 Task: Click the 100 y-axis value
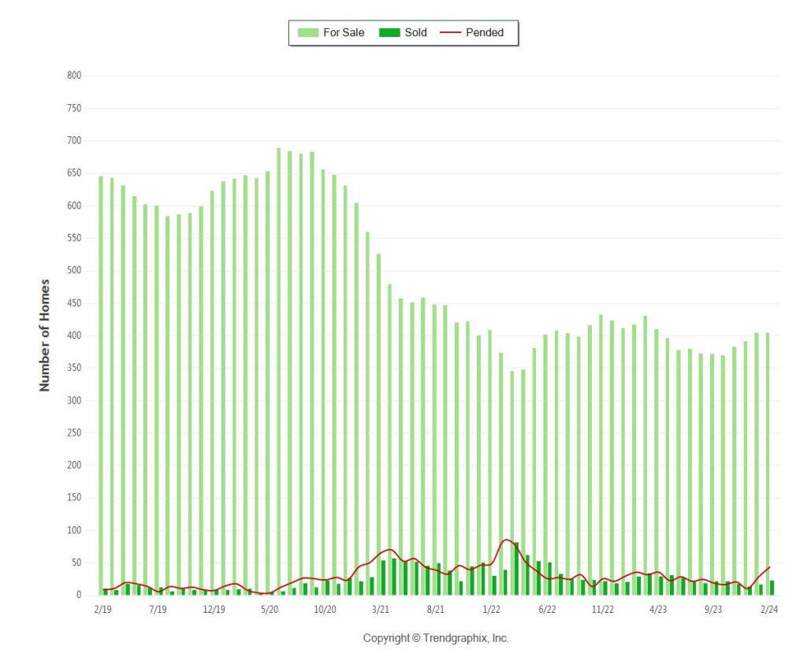tap(74, 530)
